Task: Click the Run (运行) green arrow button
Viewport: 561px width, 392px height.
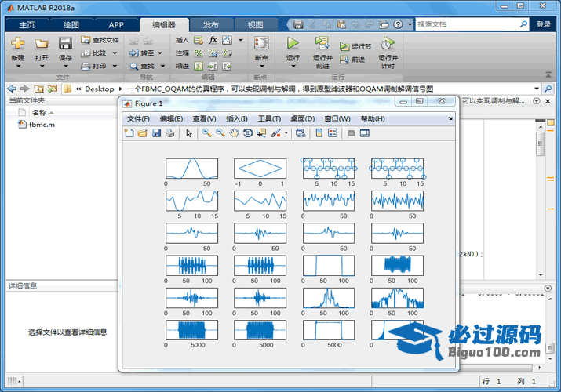Action: coord(293,44)
